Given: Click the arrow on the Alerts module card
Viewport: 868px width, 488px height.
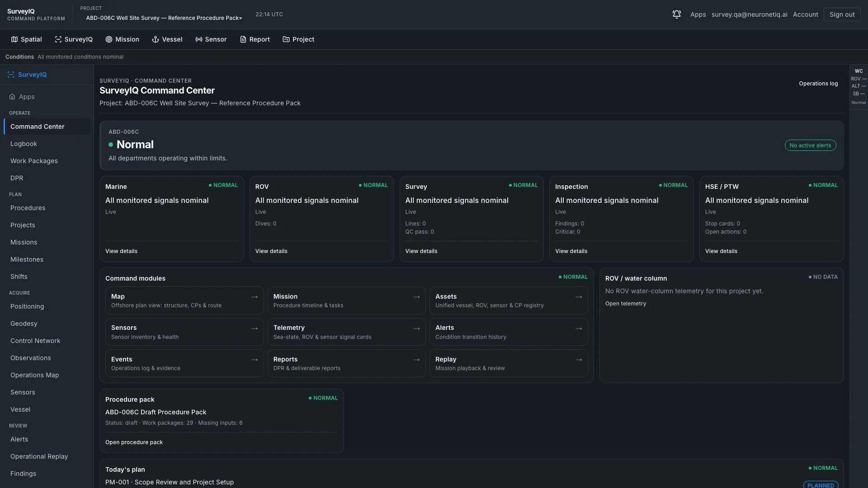Looking at the screenshot, I should [579, 328].
